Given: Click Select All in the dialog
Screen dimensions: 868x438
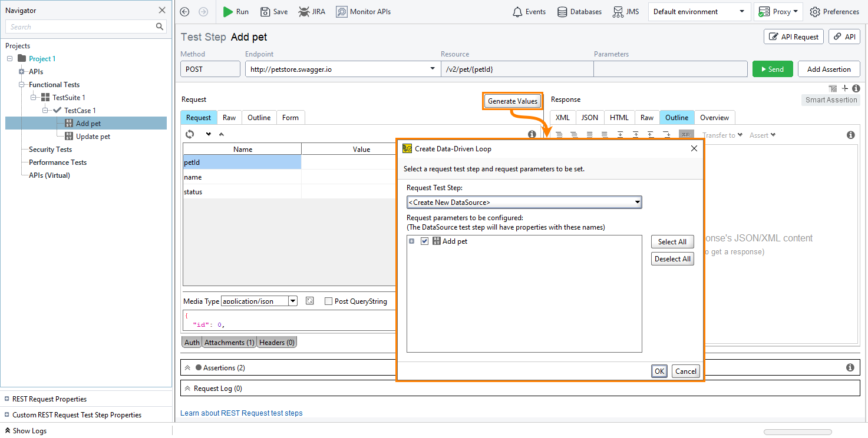Looking at the screenshot, I should coord(672,241).
